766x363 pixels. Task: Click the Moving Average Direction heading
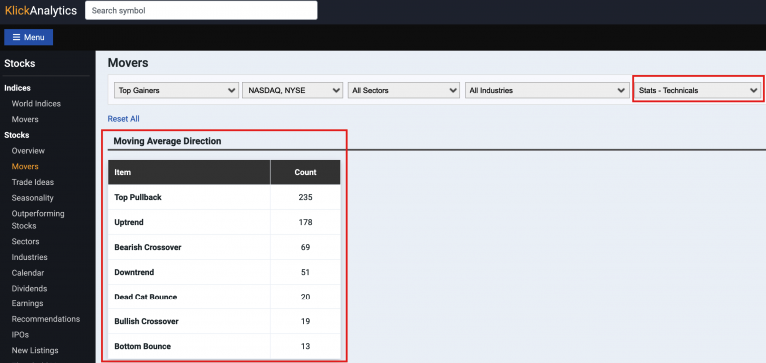click(167, 141)
